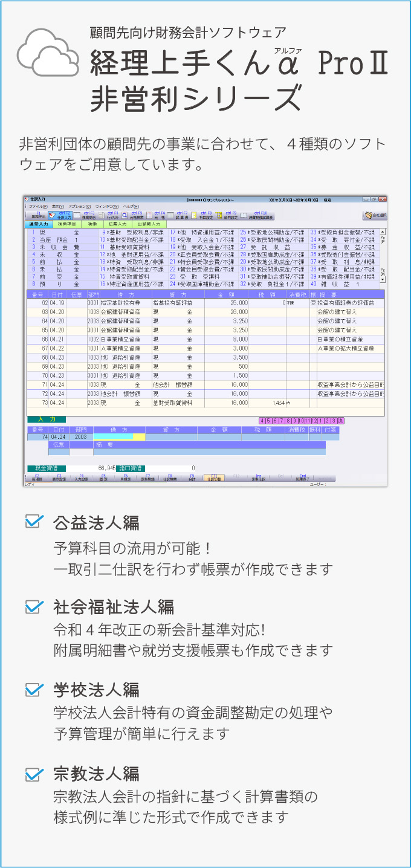Click the checkmark beside 公益法人編
The image size is (411, 868).
point(34,520)
